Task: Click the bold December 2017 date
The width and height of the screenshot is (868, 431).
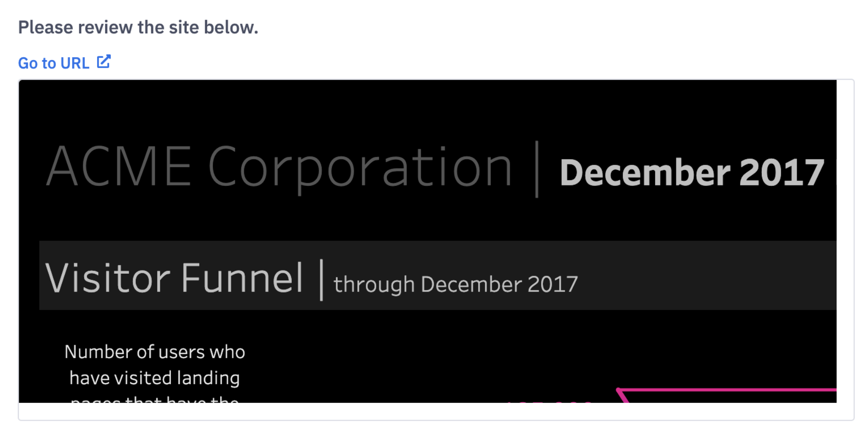Action: pos(691,173)
